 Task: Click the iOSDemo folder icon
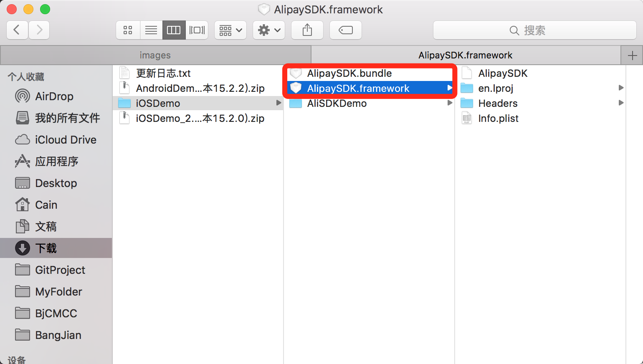(x=124, y=103)
